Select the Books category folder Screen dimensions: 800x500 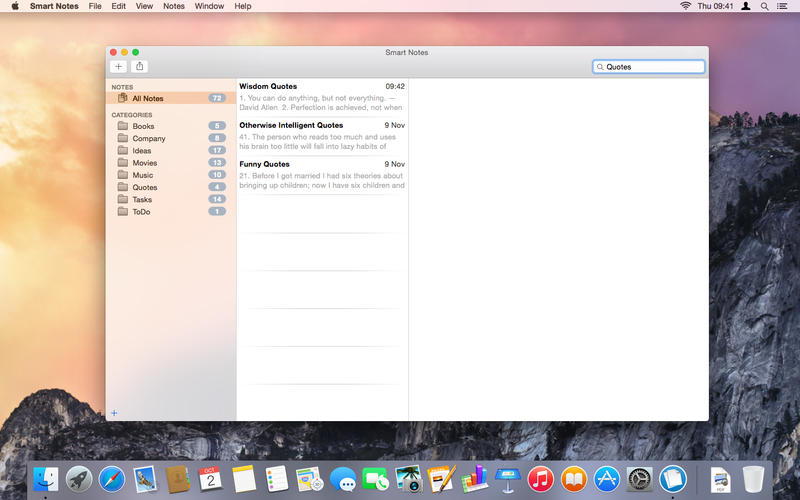click(143, 126)
